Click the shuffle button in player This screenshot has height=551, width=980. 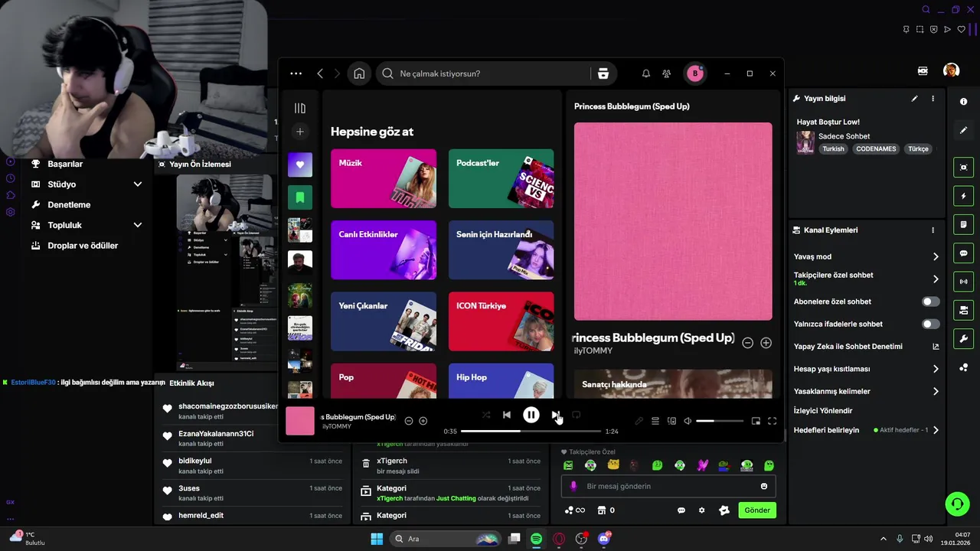486,415
